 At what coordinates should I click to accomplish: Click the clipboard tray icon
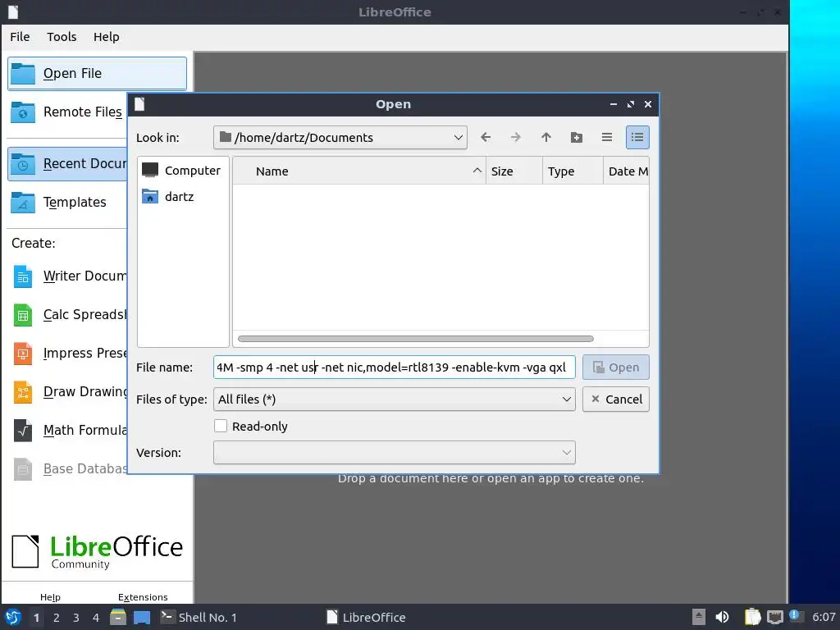pyautogui.click(x=753, y=617)
